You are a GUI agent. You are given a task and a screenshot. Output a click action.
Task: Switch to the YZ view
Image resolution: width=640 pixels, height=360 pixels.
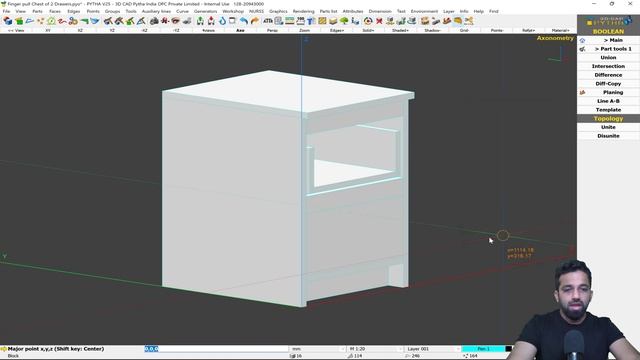click(x=112, y=31)
